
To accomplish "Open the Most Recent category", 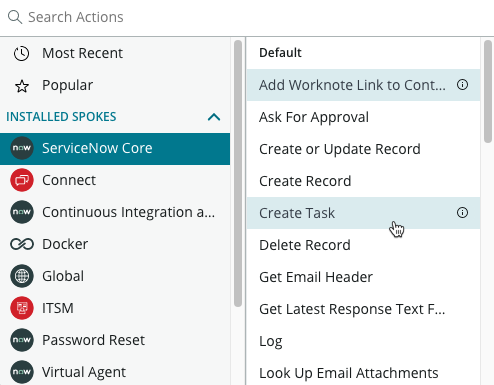I will (x=115, y=53).
